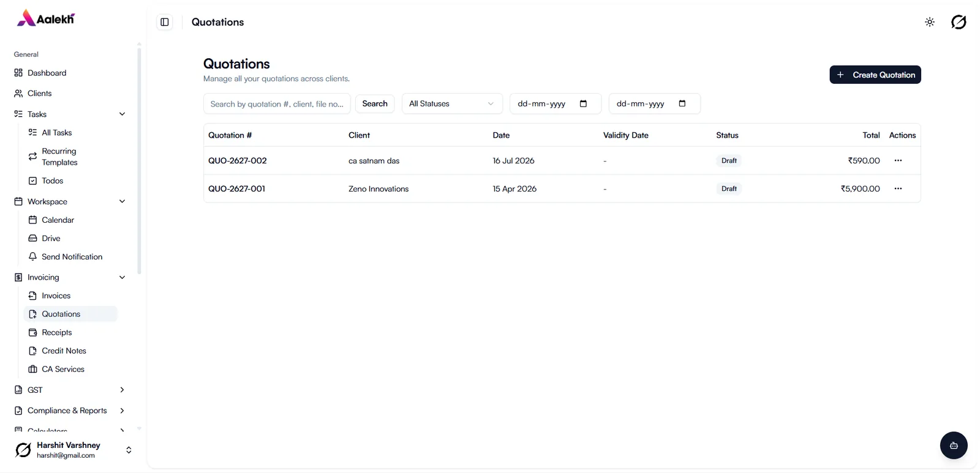Click the 16 Jul 2026 date cell

coord(513,161)
